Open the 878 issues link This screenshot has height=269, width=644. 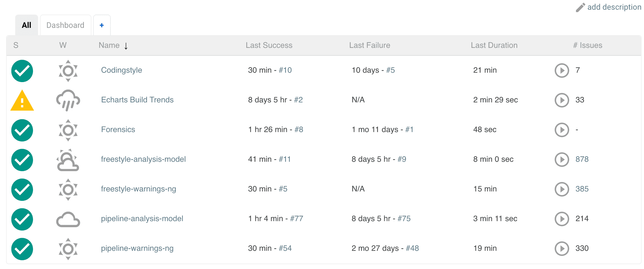(x=582, y=159)
